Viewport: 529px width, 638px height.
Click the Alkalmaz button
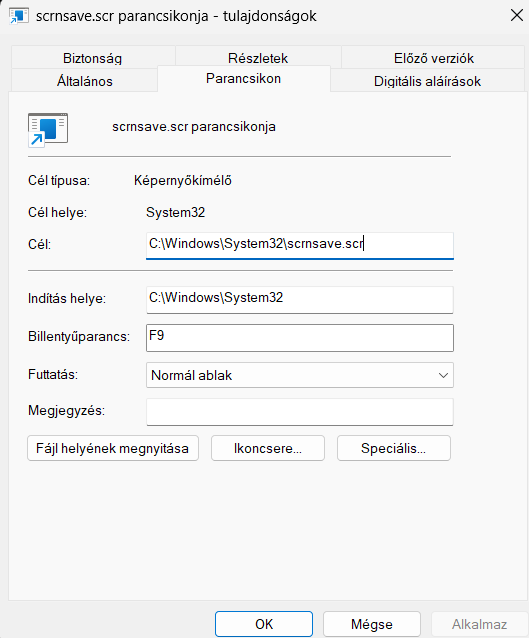coord(479,624)
